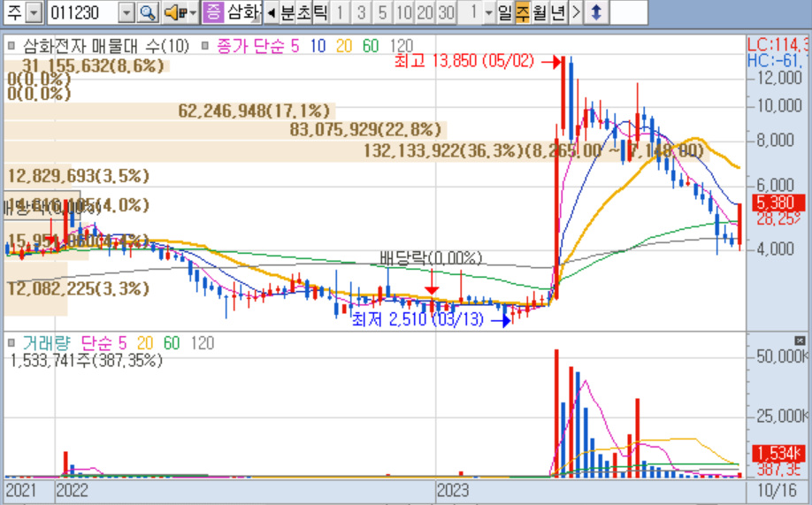Select the highlighted 주 (weekly) period

pos(523,13)
